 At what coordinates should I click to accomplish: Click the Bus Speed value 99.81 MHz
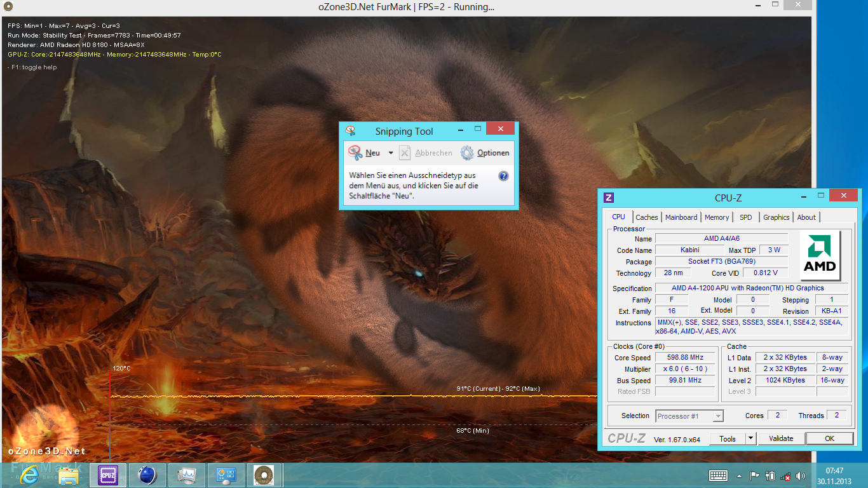685,381
